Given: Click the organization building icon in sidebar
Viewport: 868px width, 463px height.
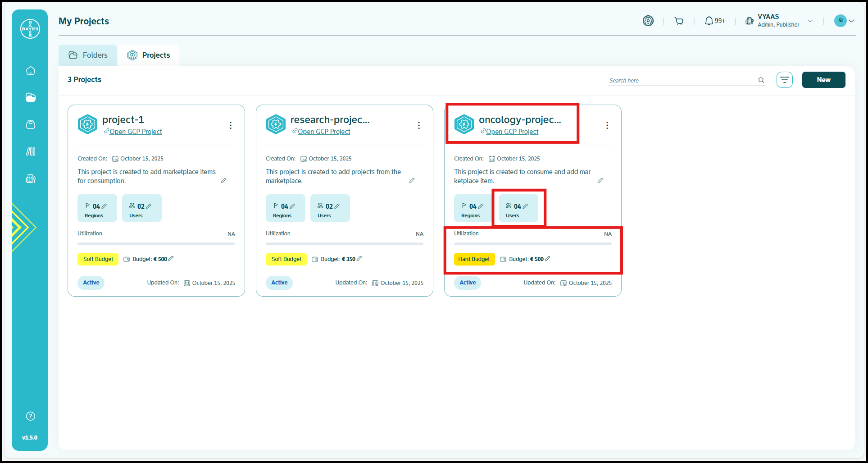Looking at the screenshot, I should pos(31,179).
